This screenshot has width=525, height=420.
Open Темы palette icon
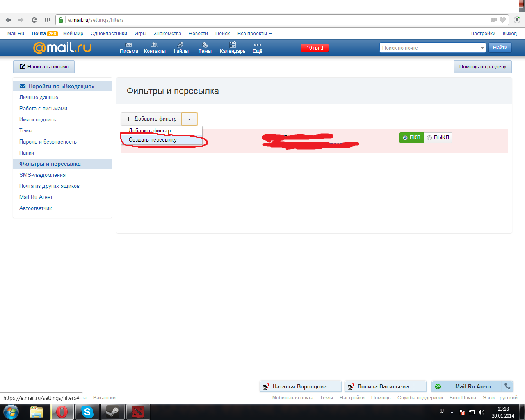tap(205, 45)
